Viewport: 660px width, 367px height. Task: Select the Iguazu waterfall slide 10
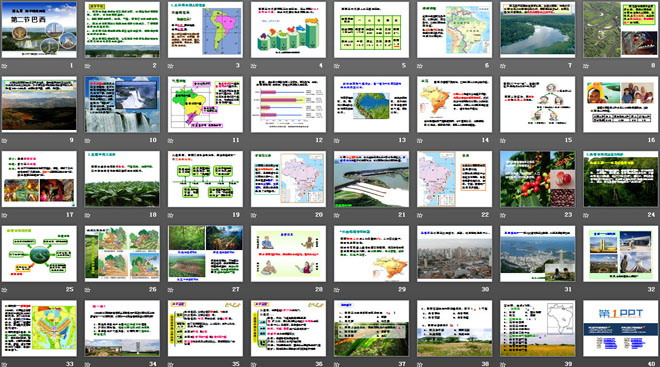pyautogui.click(x=122, y=104)
